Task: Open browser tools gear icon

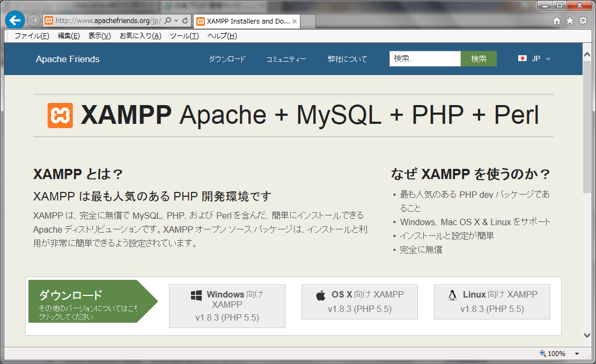Action: (583, 20)
